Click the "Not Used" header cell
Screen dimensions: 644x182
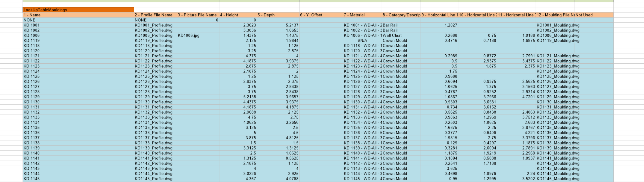594,15
